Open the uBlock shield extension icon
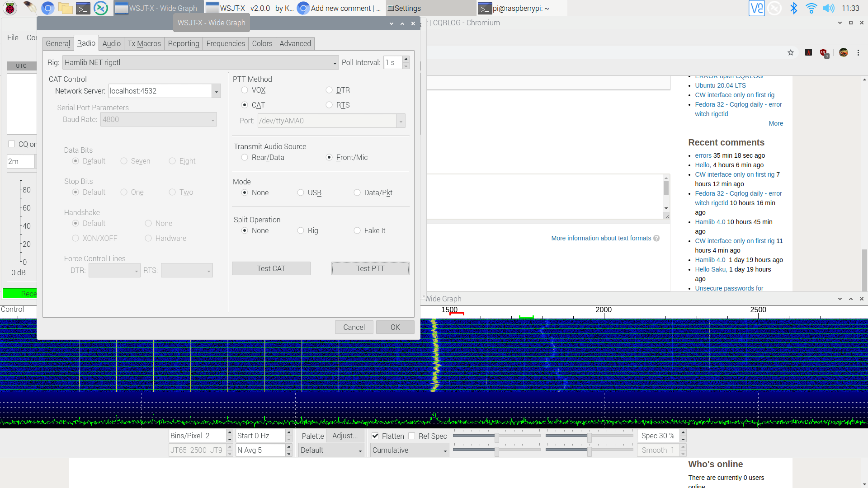868x488 pixels. (x=824, y=53)
